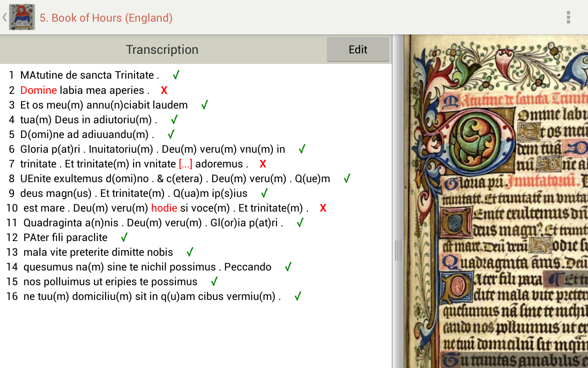Viewport: 588px width, 368px height.
Task: Click the red word Domine on line 2
Action: [38, 90]
